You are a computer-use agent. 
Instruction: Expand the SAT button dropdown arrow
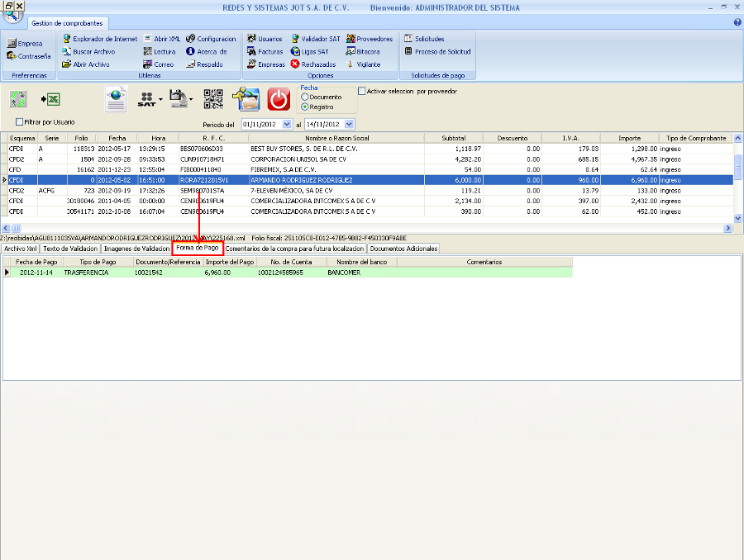click(x=160, y=100)
